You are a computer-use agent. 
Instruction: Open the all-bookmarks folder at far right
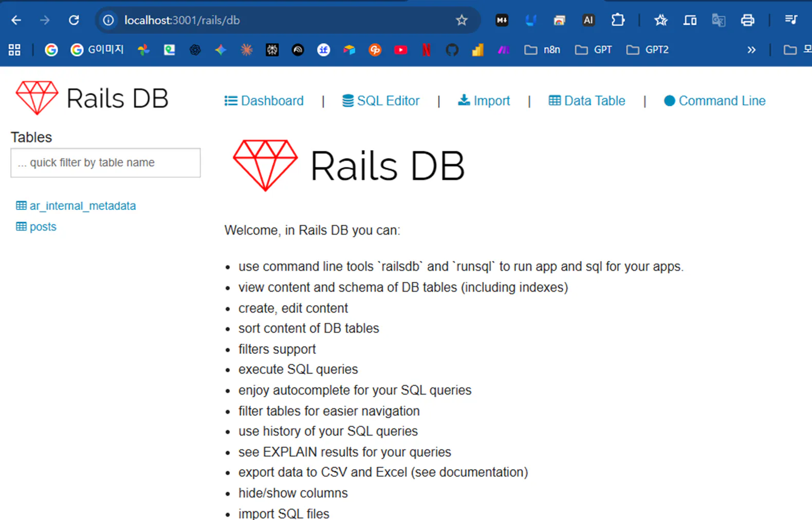tap(797, 50)
